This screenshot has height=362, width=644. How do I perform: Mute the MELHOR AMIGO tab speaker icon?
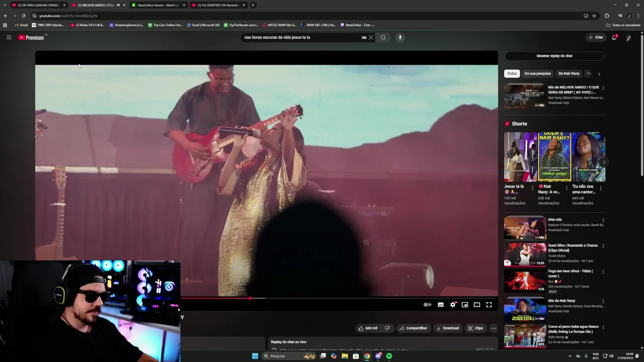pos(118,5)
